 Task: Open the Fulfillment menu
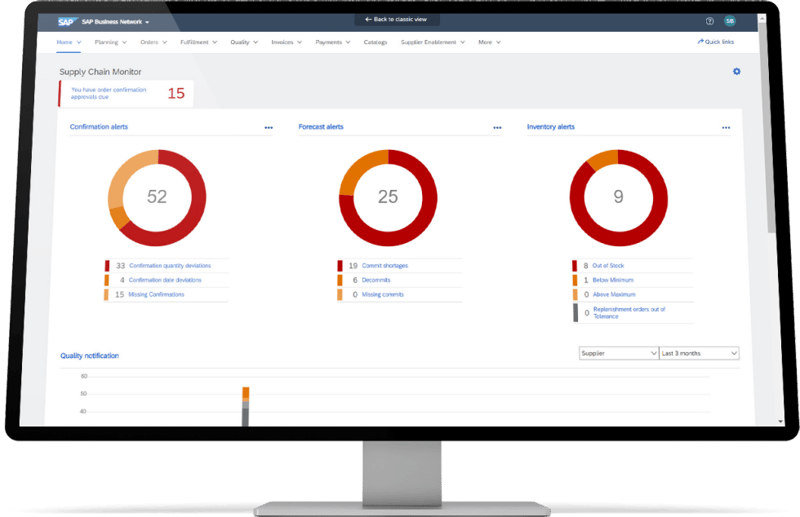click(198, 42)
